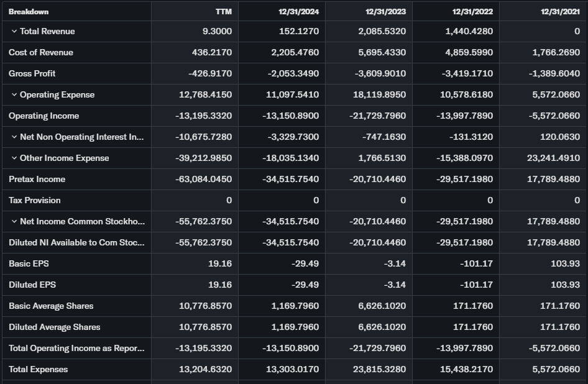The image size is (588, 384).
Task: Click the Cost of Revenue row label
Action: (41, 53)
